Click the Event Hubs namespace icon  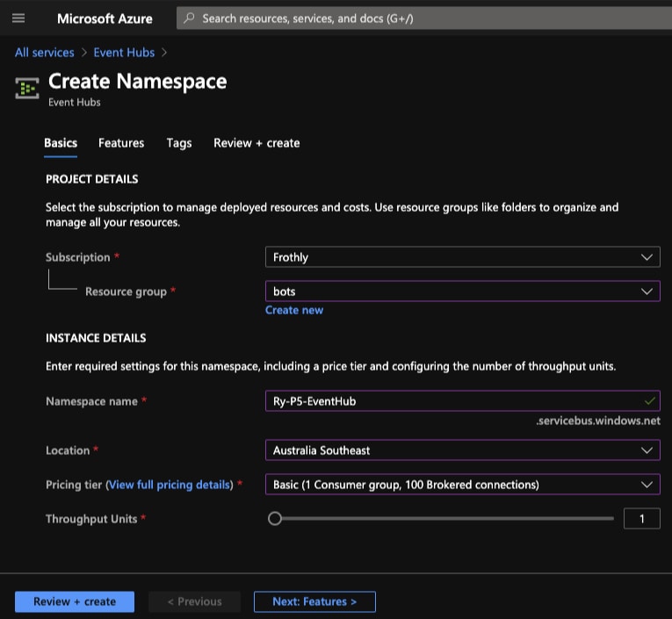(27, 89)
